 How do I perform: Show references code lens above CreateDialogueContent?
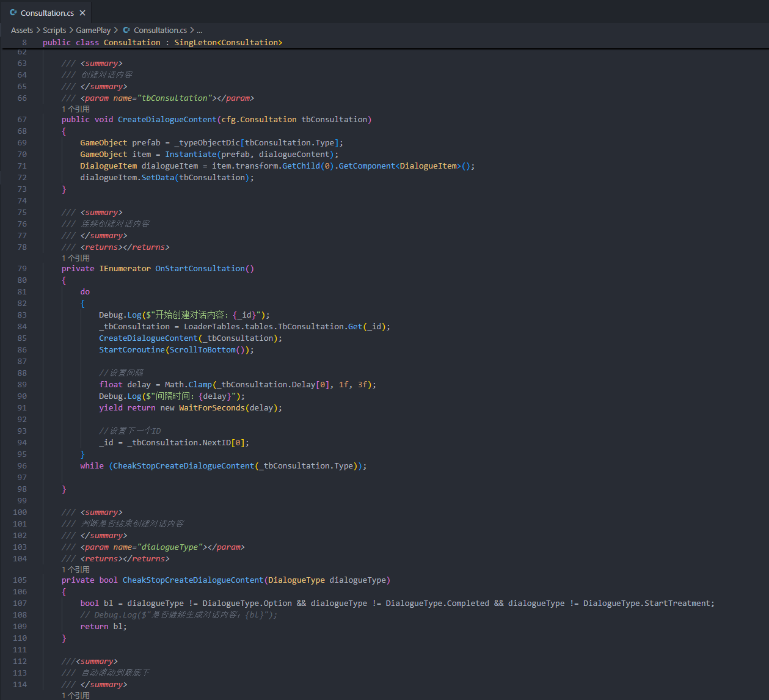(76, 109)
